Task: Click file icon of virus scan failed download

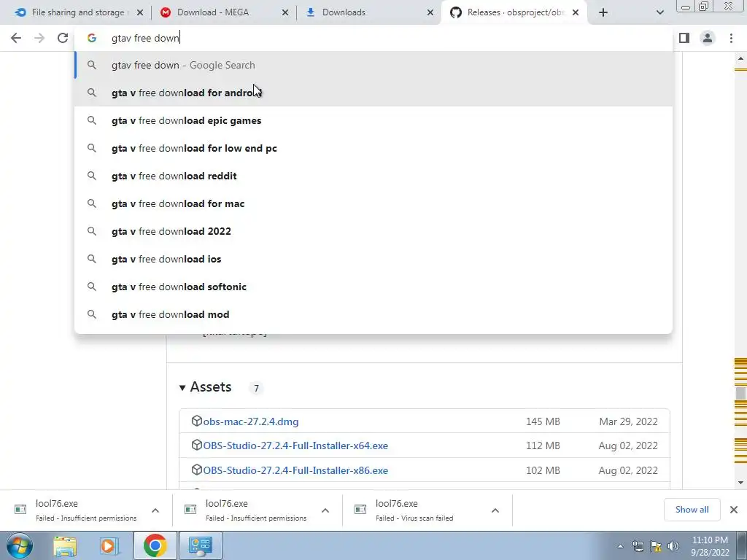Action: point(360,510)
